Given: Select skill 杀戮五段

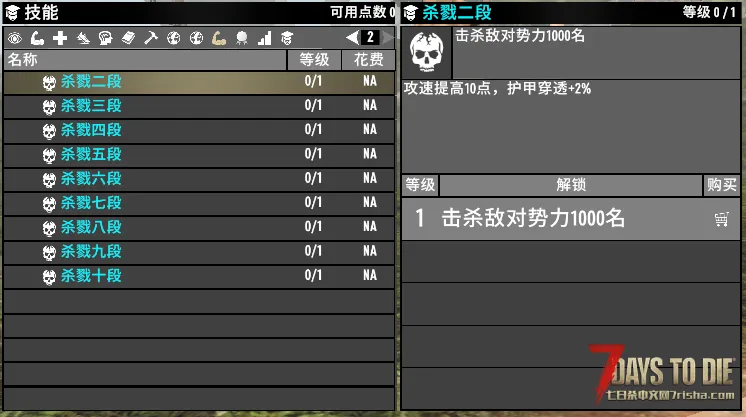Looking at the screenshot, I should point(91,154).
